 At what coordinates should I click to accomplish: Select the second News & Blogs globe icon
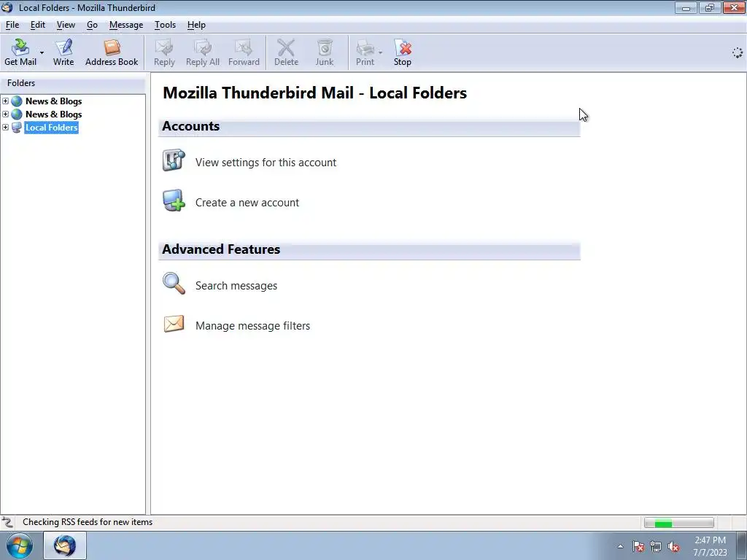click(17, 114)
